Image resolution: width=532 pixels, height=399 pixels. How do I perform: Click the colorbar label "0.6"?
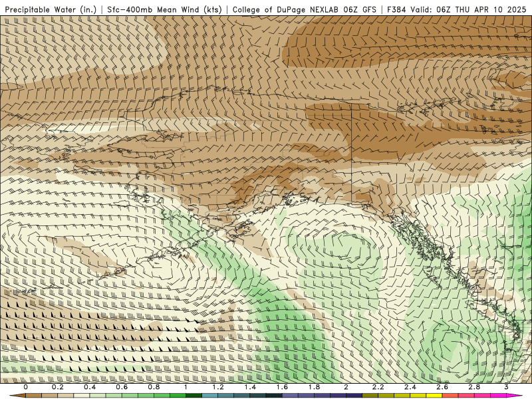point(122,387)
